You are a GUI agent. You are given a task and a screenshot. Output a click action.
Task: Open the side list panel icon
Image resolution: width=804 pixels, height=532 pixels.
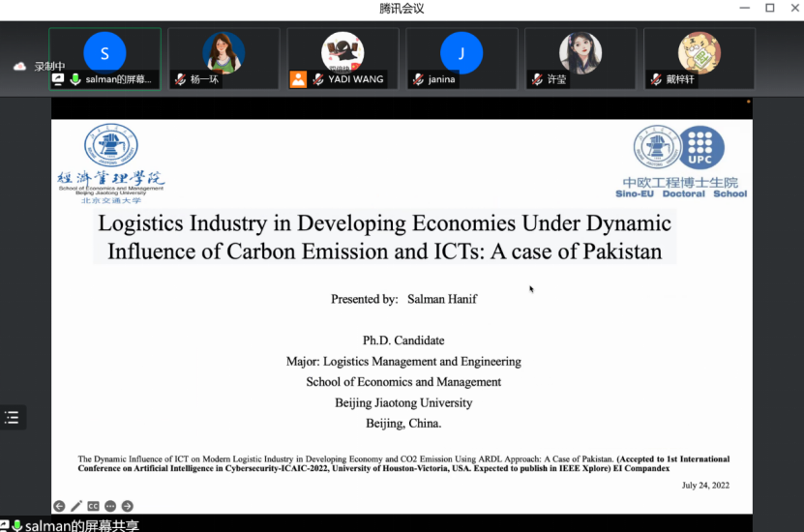(x=12, y=417)
